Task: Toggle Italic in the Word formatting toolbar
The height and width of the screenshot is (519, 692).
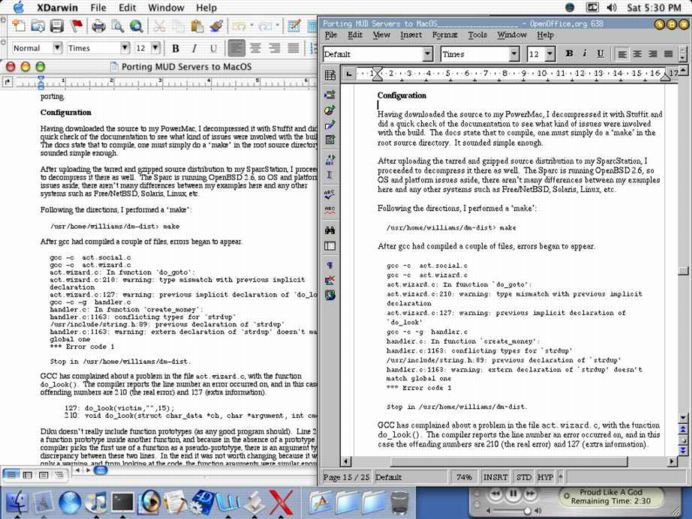Action: tap(194, 48)
